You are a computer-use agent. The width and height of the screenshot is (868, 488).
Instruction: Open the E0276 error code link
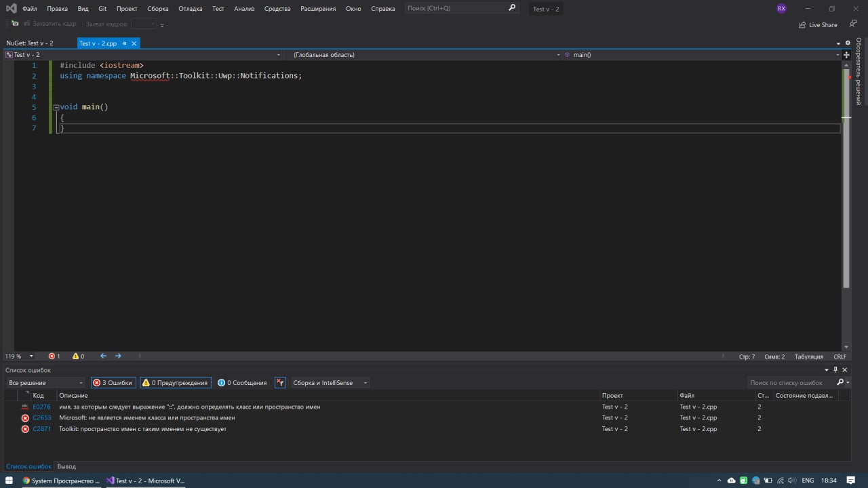[41, 407]
